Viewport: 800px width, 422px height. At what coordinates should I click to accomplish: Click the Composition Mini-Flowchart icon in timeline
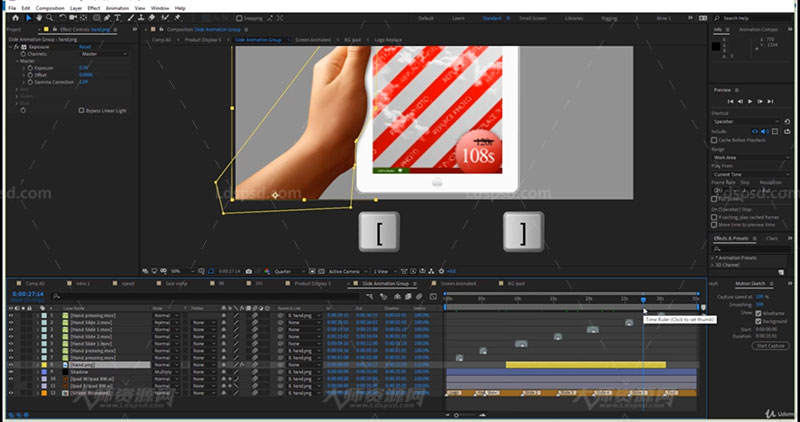(369, 296)
